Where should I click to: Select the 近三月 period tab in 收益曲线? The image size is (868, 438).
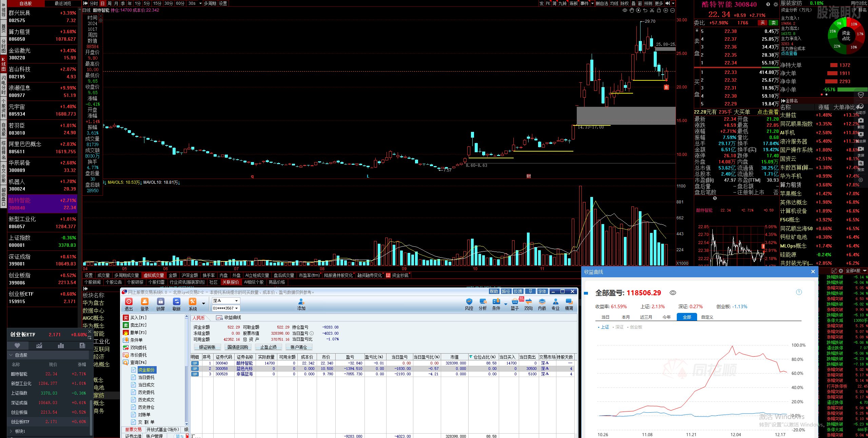[x=646, y=317]
